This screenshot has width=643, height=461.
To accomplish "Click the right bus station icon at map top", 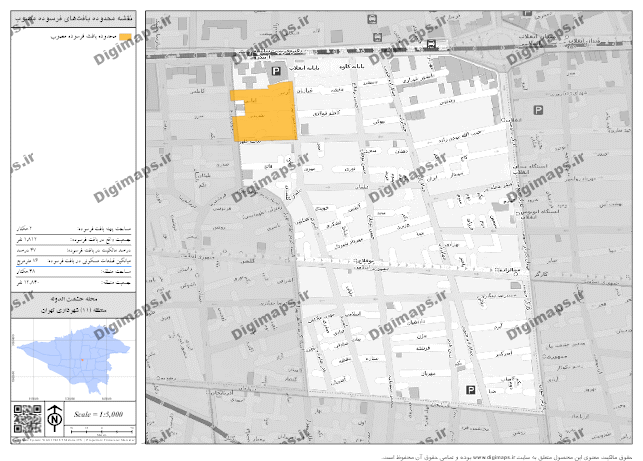I will tap(430, 42).
